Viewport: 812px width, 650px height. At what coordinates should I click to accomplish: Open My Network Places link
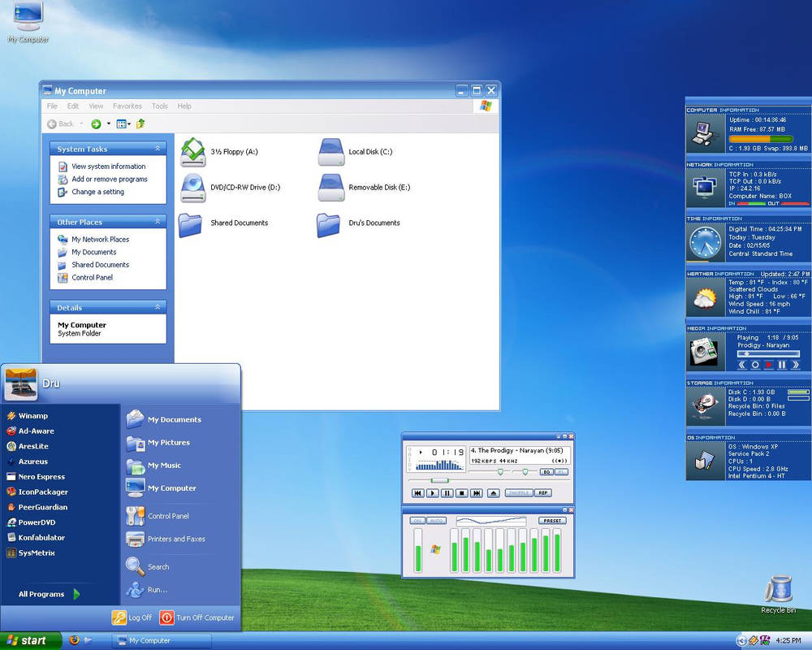[x=93, y=240]
